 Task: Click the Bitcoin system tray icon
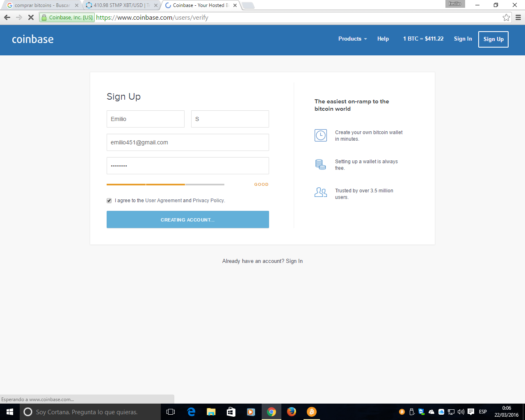pyautogui.click(x=402, y=412)
